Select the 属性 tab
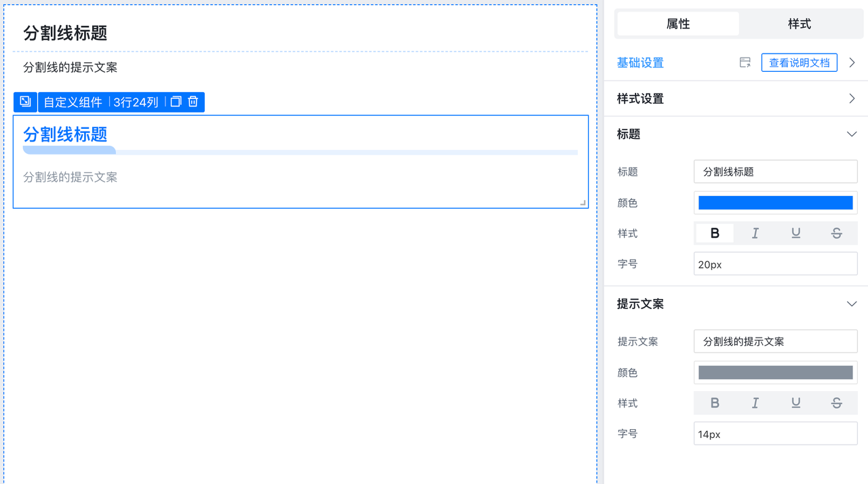The height and width of the screenshot is (484, 868). [678, 24]
